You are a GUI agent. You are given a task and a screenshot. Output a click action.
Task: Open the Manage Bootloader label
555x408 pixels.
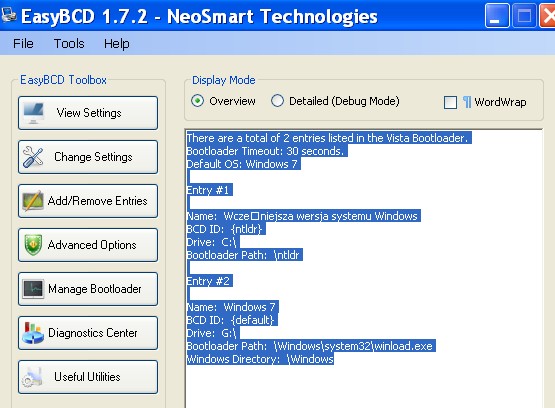click(x=95, y=289)
